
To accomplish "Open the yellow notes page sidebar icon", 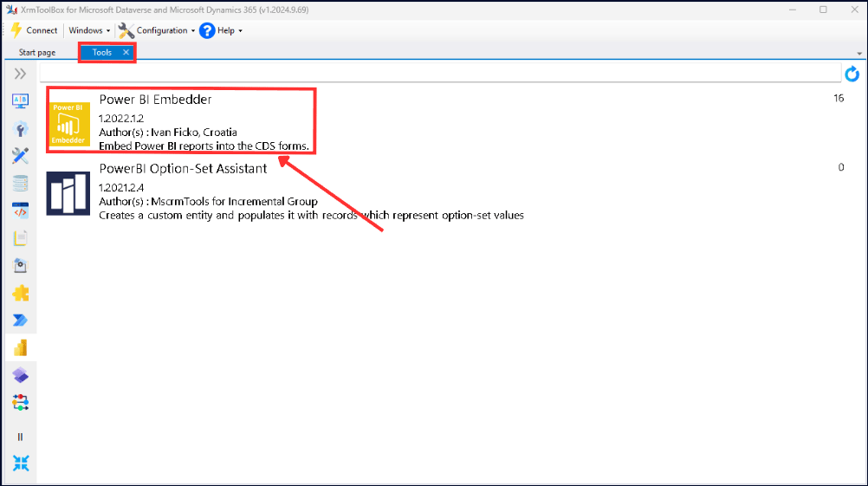I will coord(21,238).
